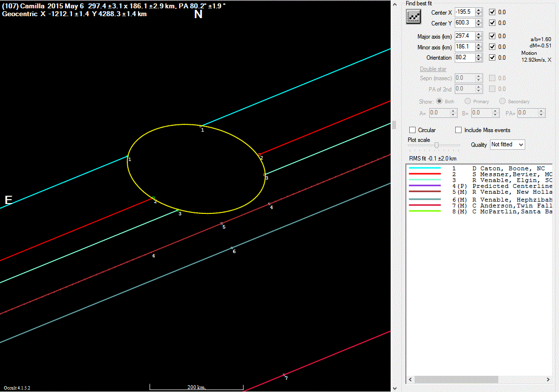Click the Center X input field

465,12
